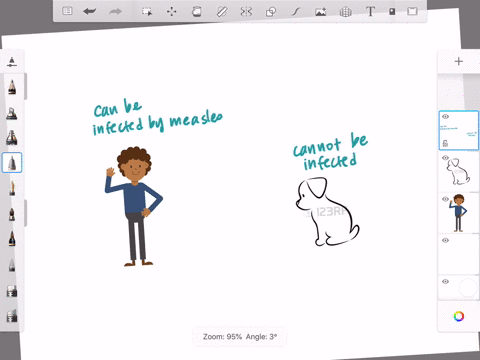Enable the symmetry tool
Screen dimensions: 480x360
pyautogui.click(x=246, y=12)
